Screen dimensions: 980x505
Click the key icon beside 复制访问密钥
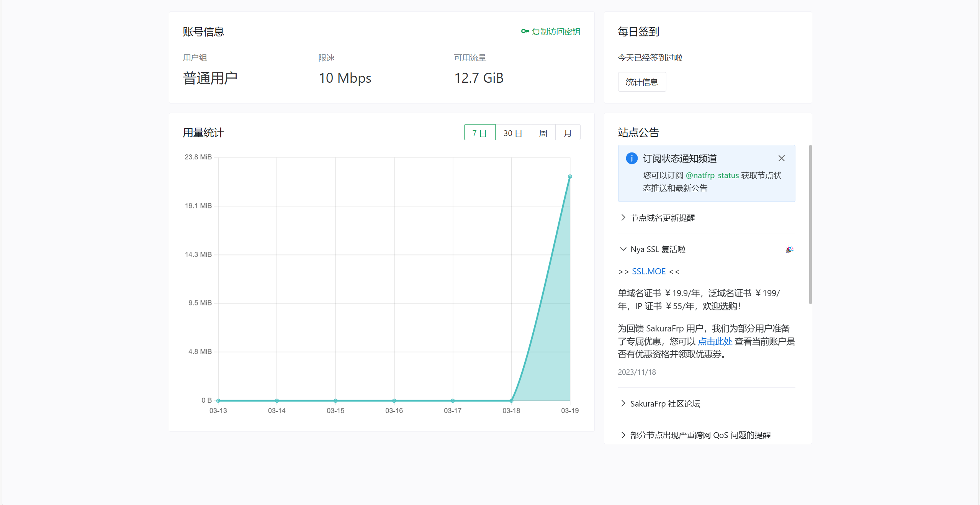[525, 31]
